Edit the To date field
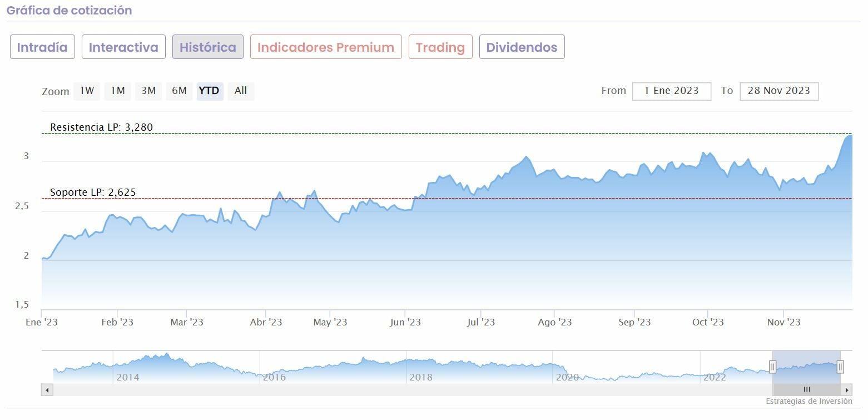 pos(779,91)
